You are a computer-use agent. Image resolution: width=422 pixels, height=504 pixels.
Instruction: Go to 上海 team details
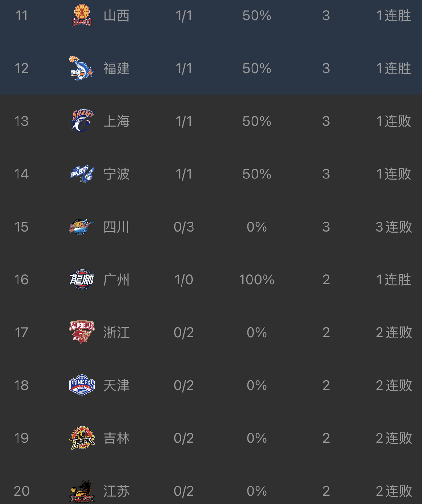[116, 121]
